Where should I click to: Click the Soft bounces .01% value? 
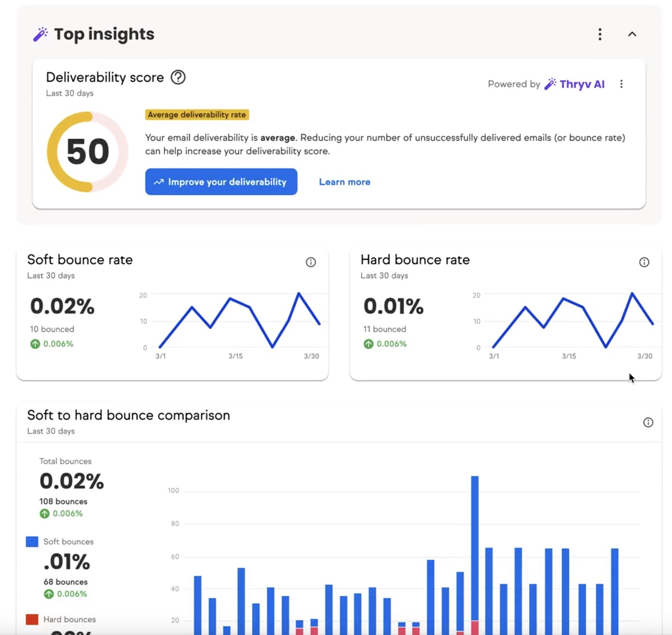(x=67, y=562)
